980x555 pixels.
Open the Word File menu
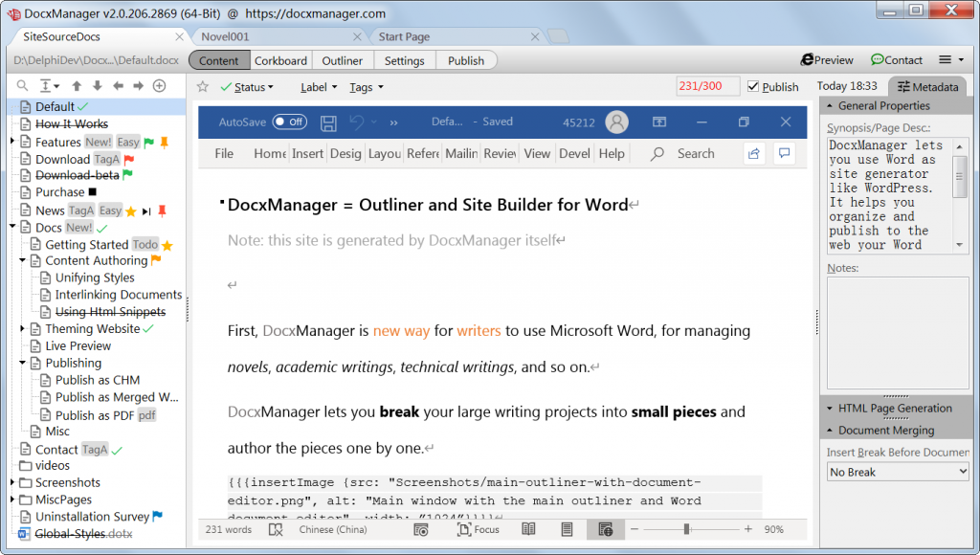[x=224, y=154]
